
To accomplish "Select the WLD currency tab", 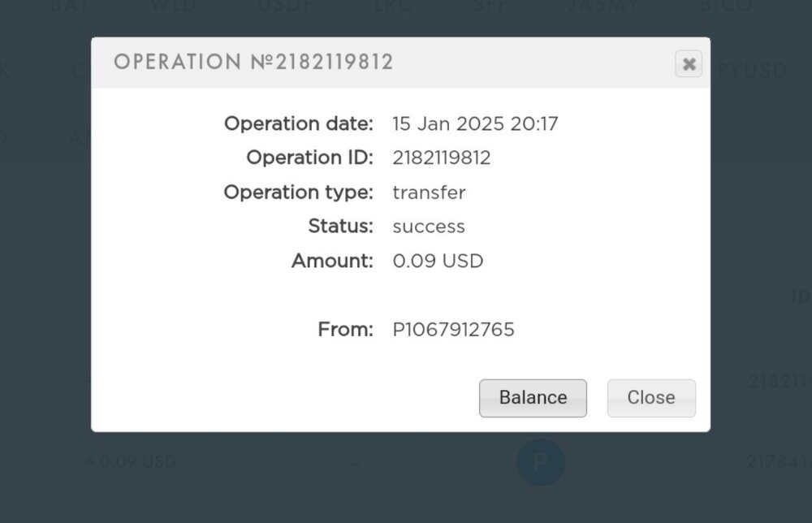I will [x=175, y=6].
